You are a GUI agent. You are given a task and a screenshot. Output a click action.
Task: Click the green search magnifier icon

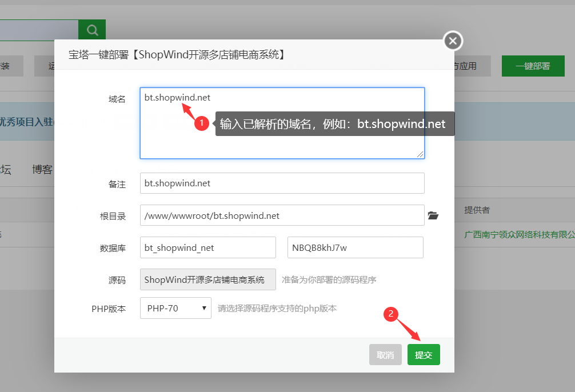(x=92, y=30)
